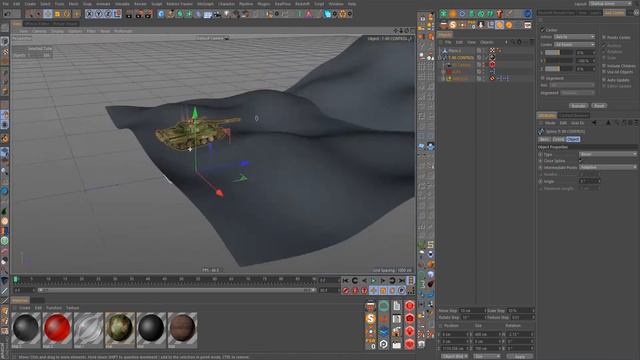
Task: Toggle the Autokeying icon
Action: pyautogui.click(x=355, y=290)
